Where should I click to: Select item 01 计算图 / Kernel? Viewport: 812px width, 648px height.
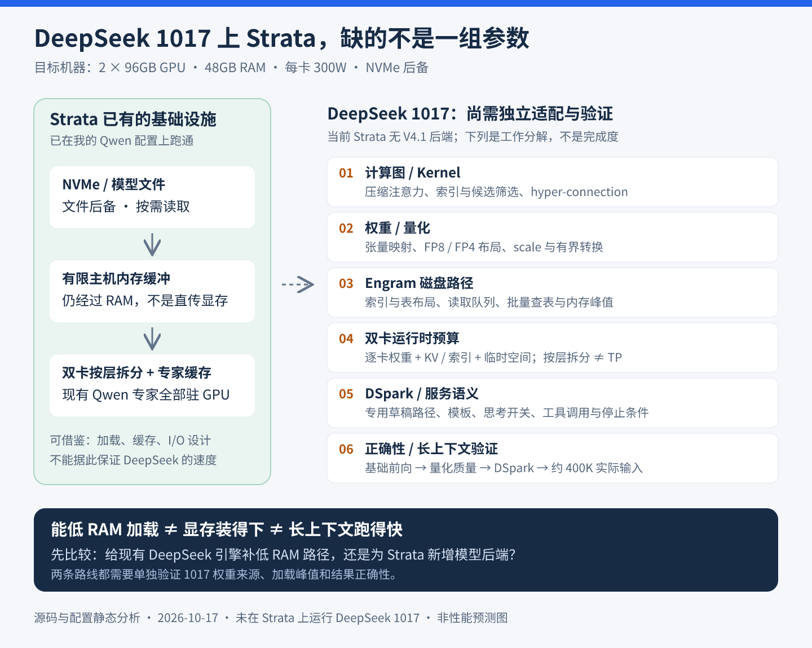pos(553,182)
